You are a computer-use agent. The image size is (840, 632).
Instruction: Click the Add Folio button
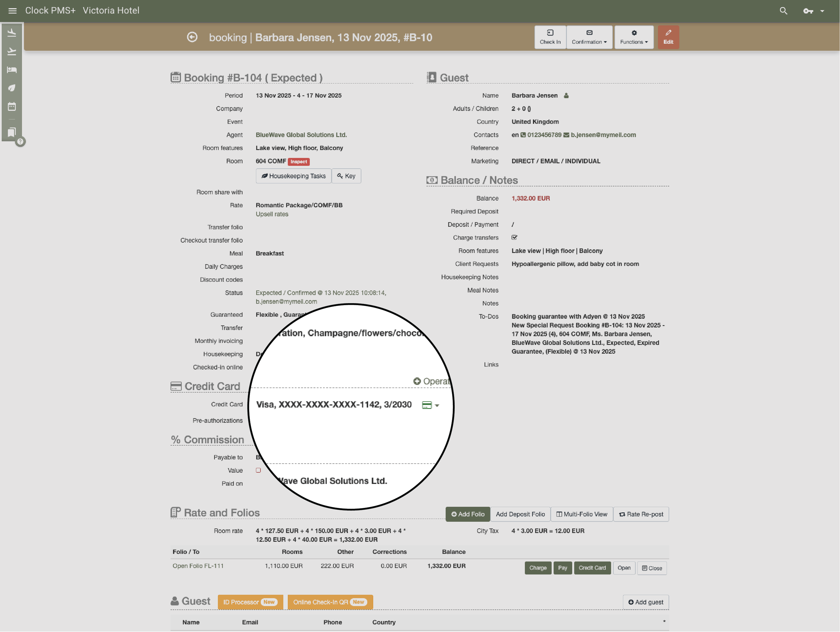pyautogui.click(x=467, y=514)
